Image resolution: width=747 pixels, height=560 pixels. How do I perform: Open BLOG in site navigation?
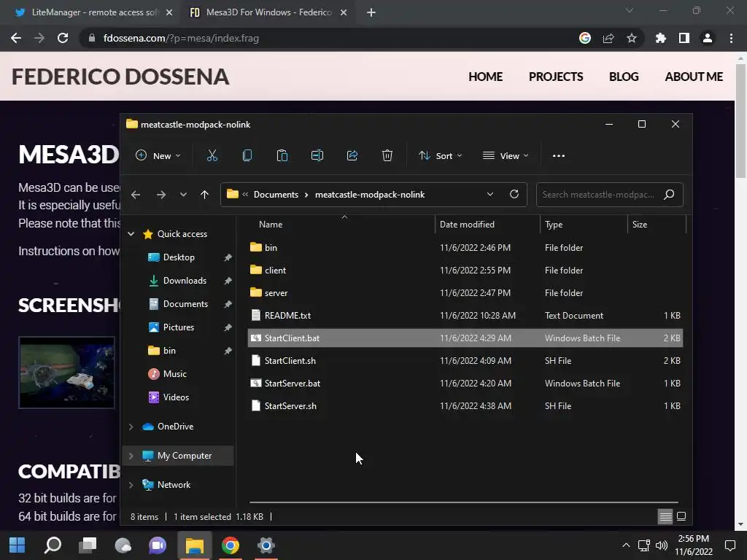624,77
